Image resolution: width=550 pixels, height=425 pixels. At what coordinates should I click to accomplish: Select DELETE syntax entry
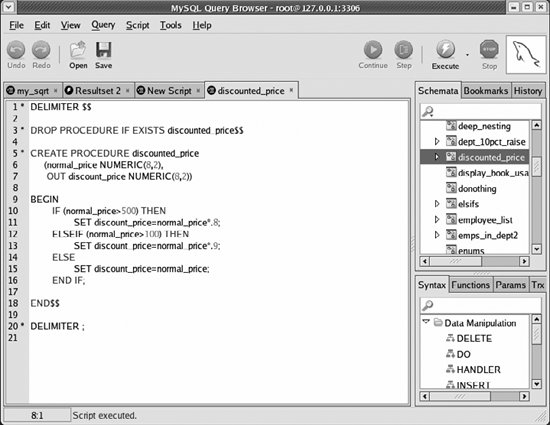(474, 339)
